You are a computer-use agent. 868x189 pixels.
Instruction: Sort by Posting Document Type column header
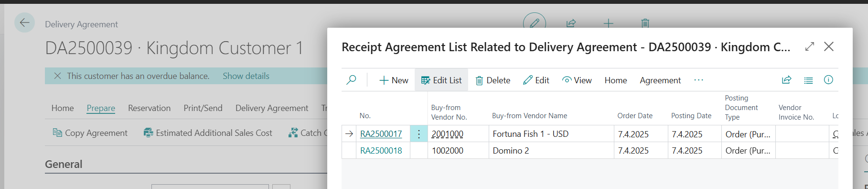pos(741,108)
